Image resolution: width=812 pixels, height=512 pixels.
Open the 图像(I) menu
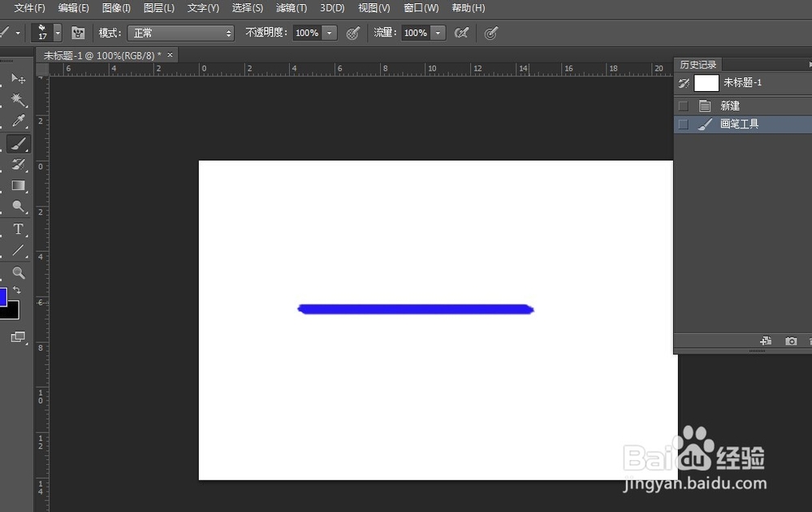(116, 8)
